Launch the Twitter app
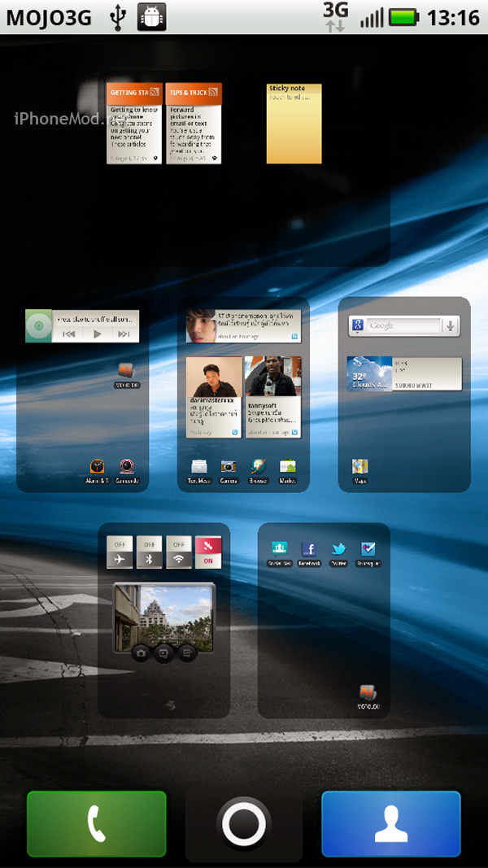 click(338, 550)
